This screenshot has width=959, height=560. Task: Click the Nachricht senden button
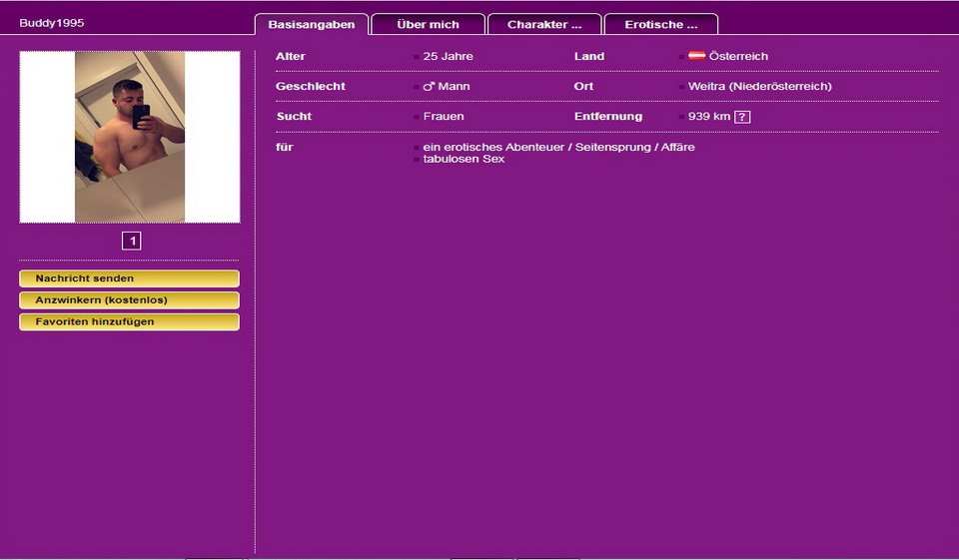tap(129, 279)
